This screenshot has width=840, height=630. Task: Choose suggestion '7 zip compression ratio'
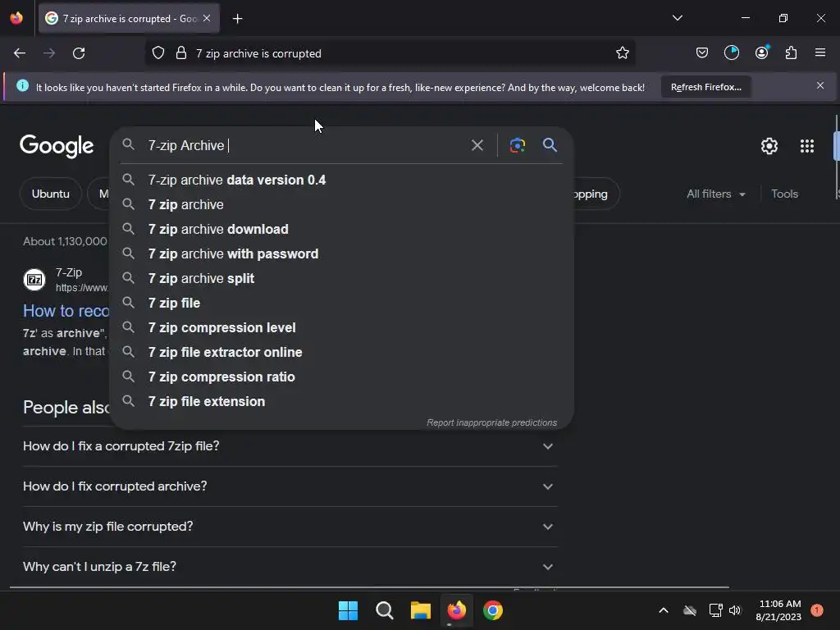(x=342, y=377)
